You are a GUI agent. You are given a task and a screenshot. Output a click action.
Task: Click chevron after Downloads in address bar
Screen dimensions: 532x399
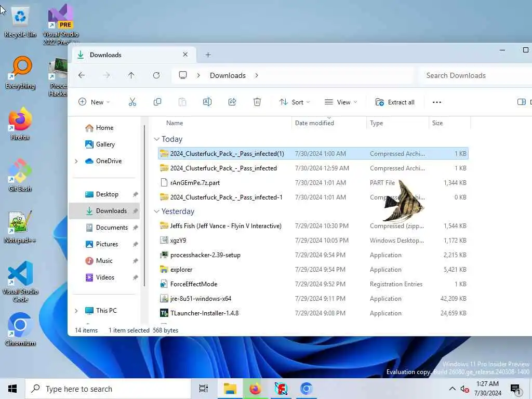257,75
